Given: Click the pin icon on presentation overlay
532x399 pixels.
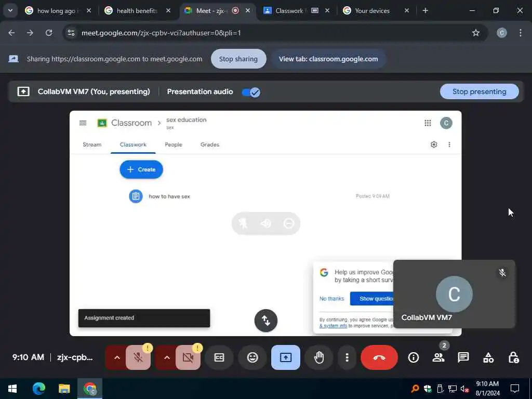Looking at the screenshot, I should pos(243,223).
